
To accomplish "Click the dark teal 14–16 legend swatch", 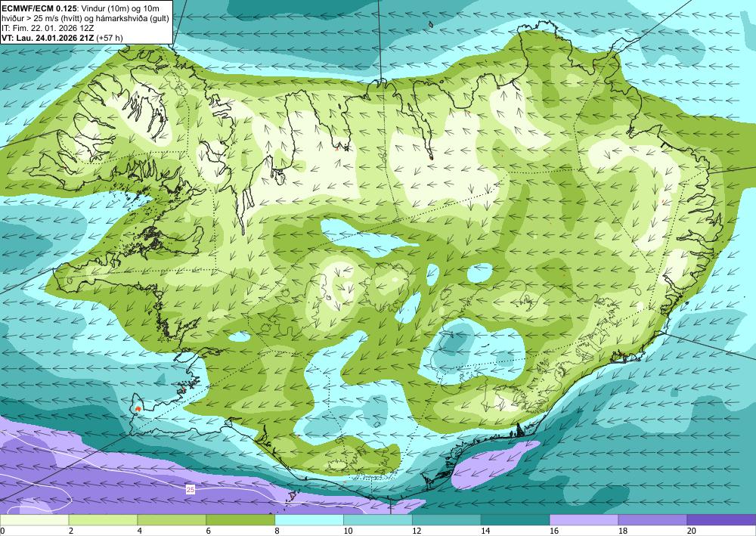I will coord(516,519).
